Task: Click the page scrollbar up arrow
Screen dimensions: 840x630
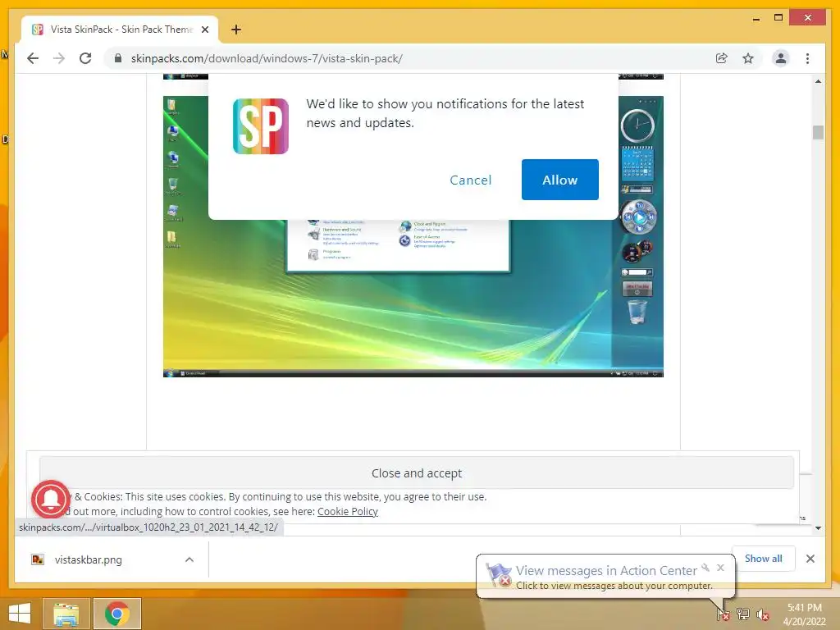Action: 818,81
